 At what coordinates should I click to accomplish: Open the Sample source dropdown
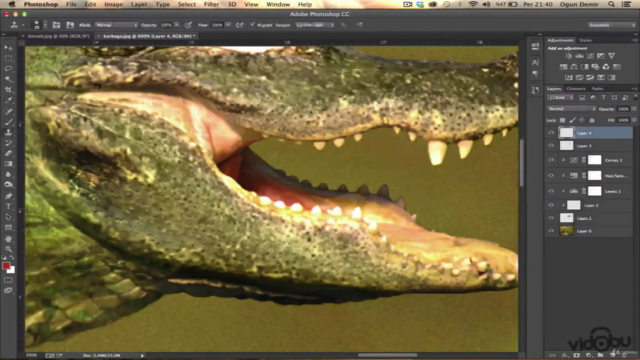point(315,25)
